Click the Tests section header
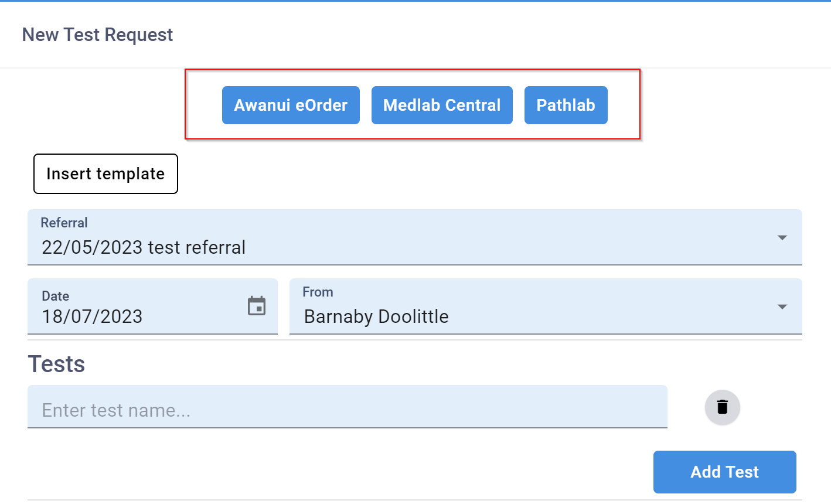 (56, 363)
